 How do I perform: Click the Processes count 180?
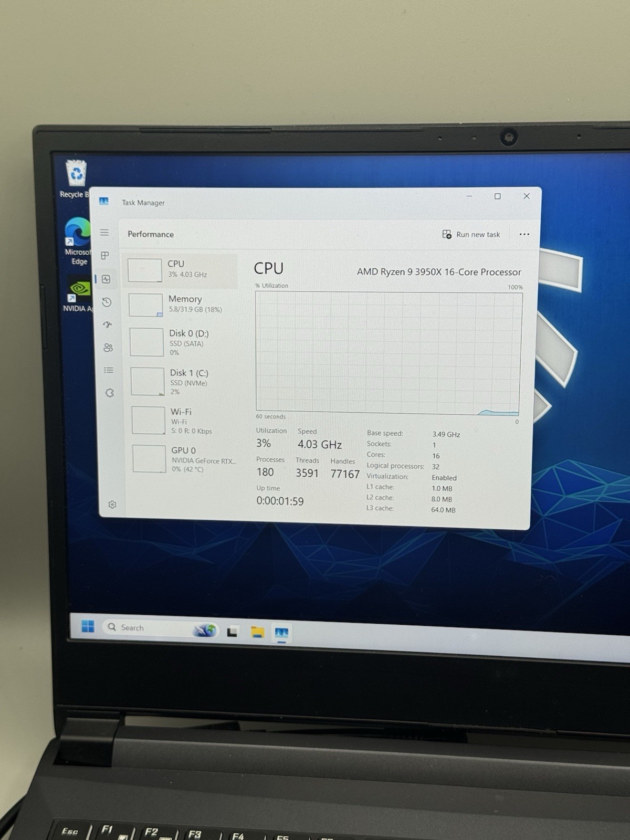265,472
